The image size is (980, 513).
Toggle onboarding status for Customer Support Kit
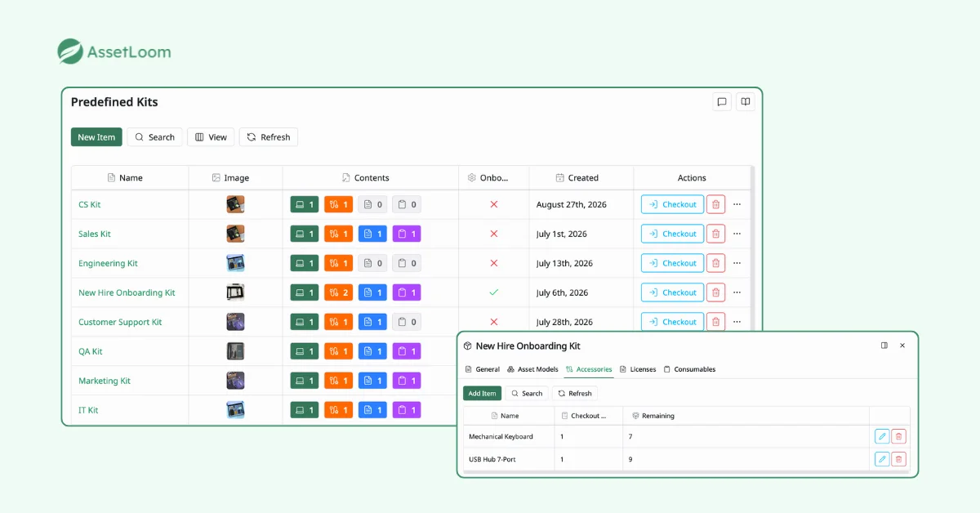pyautogui.click(x=494, y=322)
